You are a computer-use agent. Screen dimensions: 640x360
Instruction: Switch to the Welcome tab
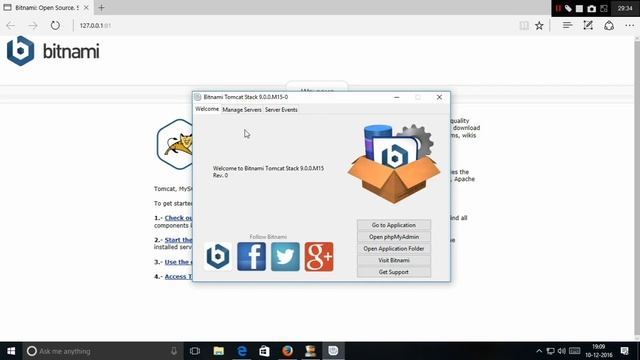[x=207, y=109]
